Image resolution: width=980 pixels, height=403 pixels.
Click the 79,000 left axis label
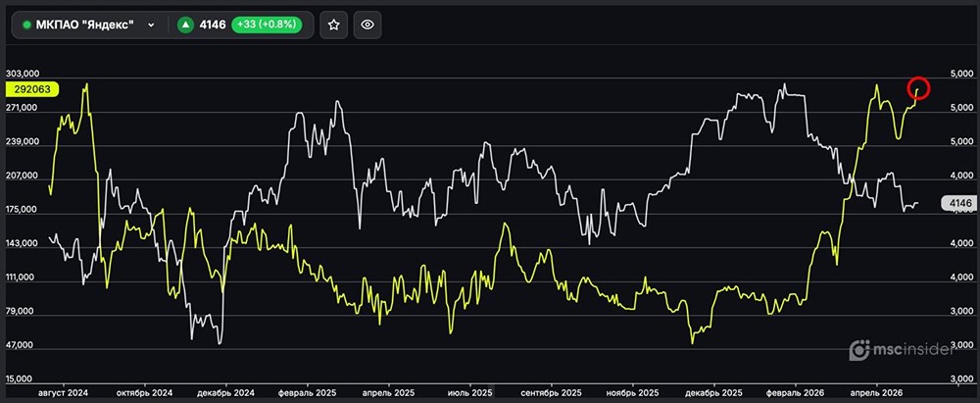coord(22,312)
